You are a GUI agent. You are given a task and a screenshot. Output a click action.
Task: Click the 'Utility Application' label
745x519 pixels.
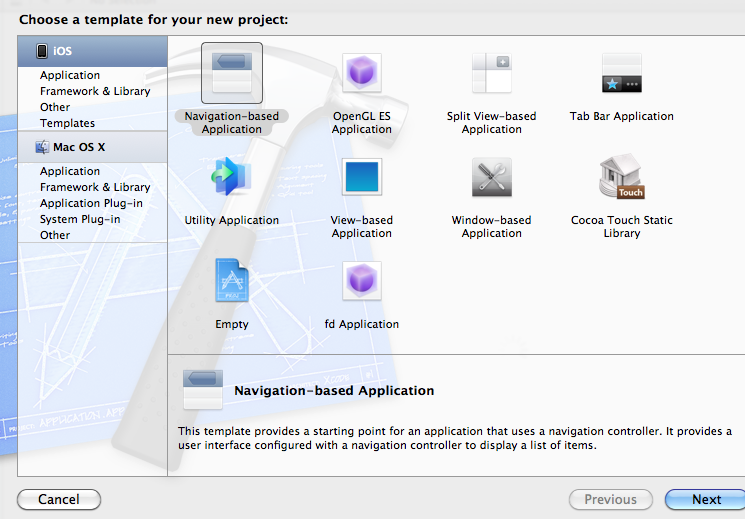pos(231,221)
